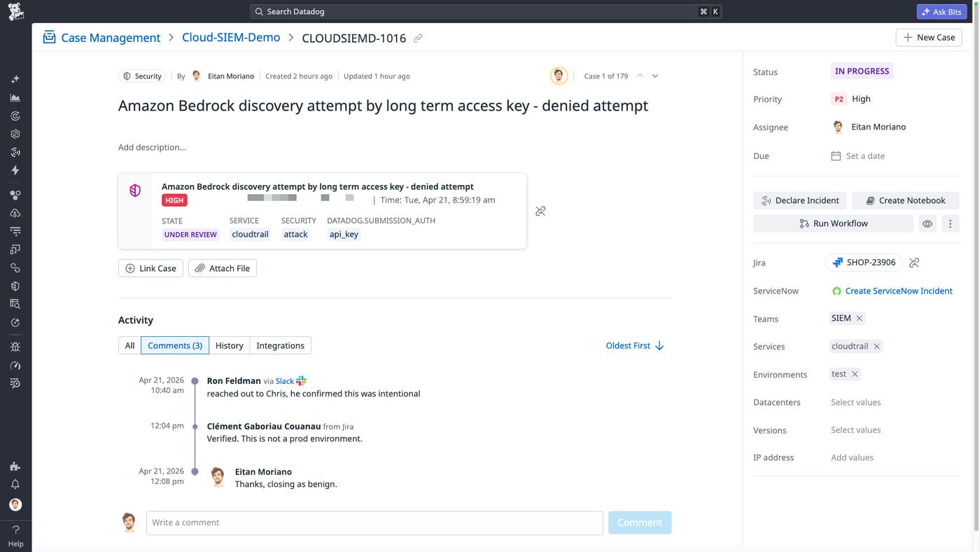Click the calendar icon next to Set a date
Viewport: 980px width, 552px height.
coord(836,156)
